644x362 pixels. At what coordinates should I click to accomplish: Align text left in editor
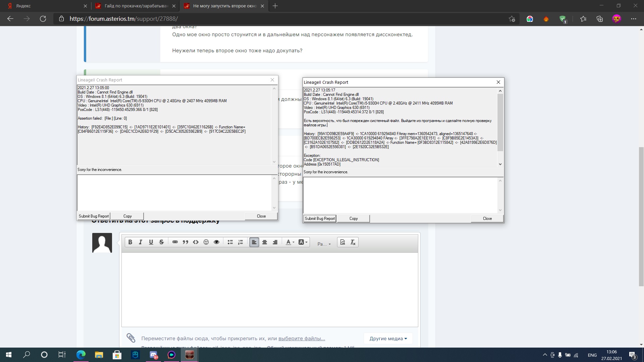(x=254, y=242)
